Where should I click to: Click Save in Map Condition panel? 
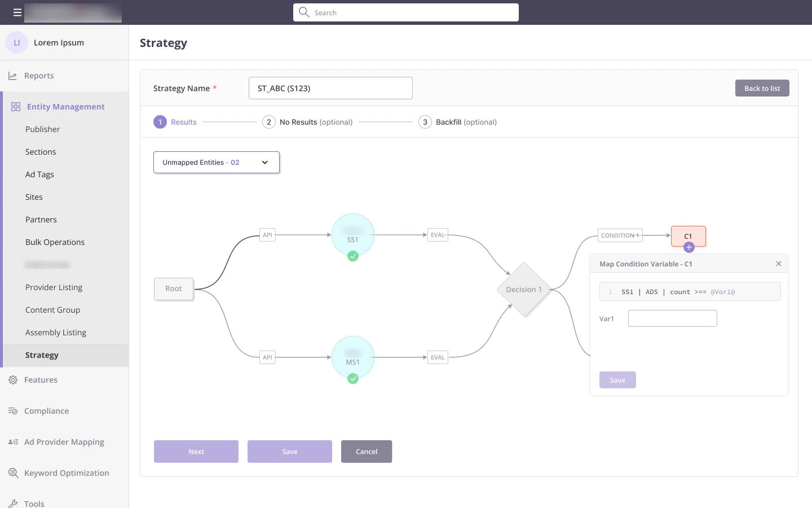[617, 380]
